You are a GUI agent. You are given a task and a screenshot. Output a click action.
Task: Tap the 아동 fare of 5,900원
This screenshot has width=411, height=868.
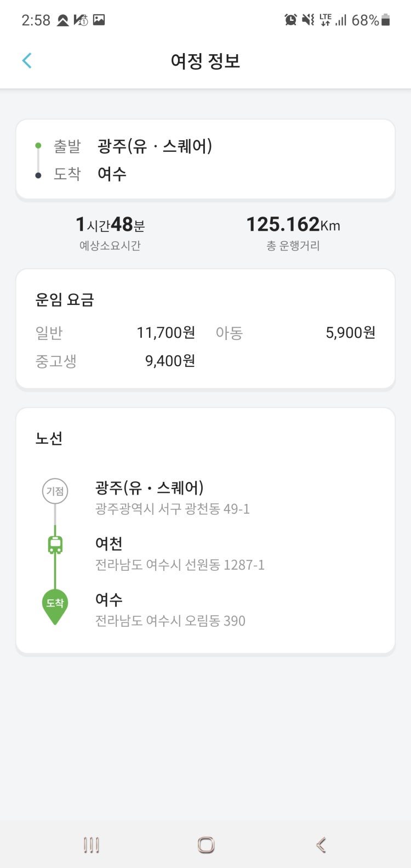[x=350, y=333]
